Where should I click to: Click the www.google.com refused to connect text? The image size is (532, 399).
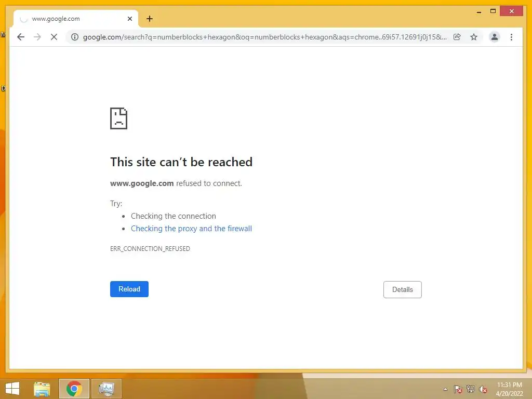[x=176, y=183]
